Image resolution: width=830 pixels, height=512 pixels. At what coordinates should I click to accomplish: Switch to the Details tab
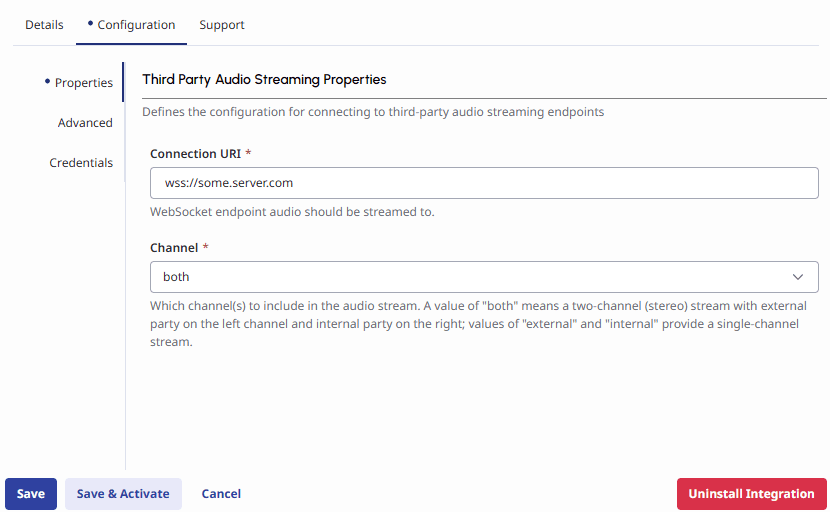tap(44, 25)
